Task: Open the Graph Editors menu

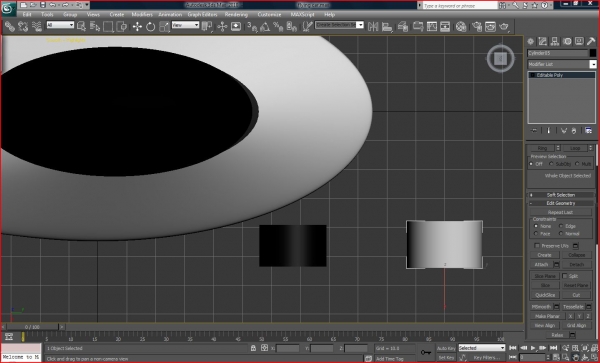Action: pos(202,15)
